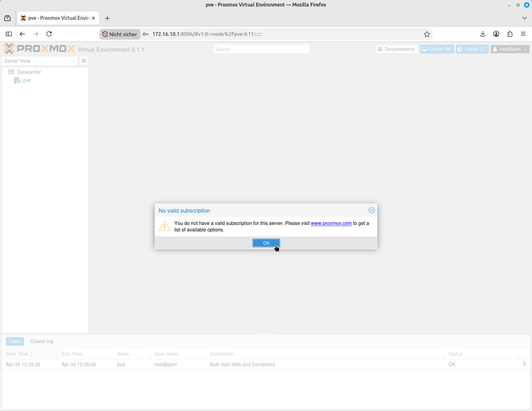Open the Server View dropdown
The height and width of the screenshot is (411, 532).
(40, 61)
